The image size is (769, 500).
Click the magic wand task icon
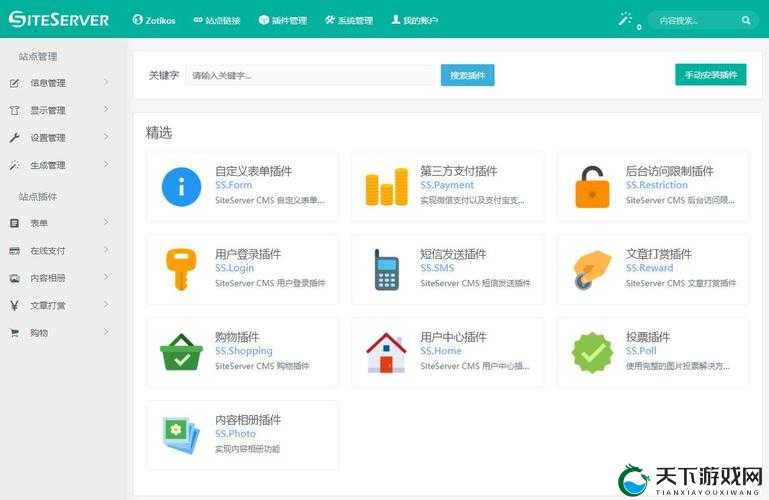pos(625,19)
